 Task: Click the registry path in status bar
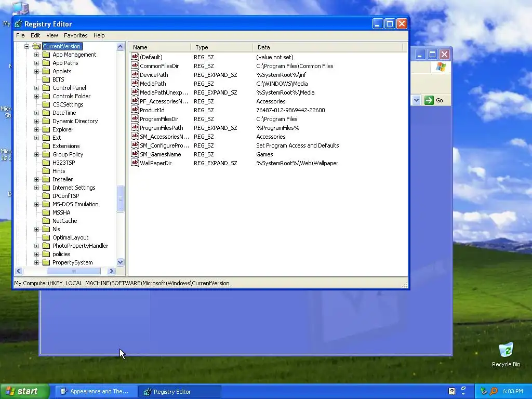(x=122, y=283)
